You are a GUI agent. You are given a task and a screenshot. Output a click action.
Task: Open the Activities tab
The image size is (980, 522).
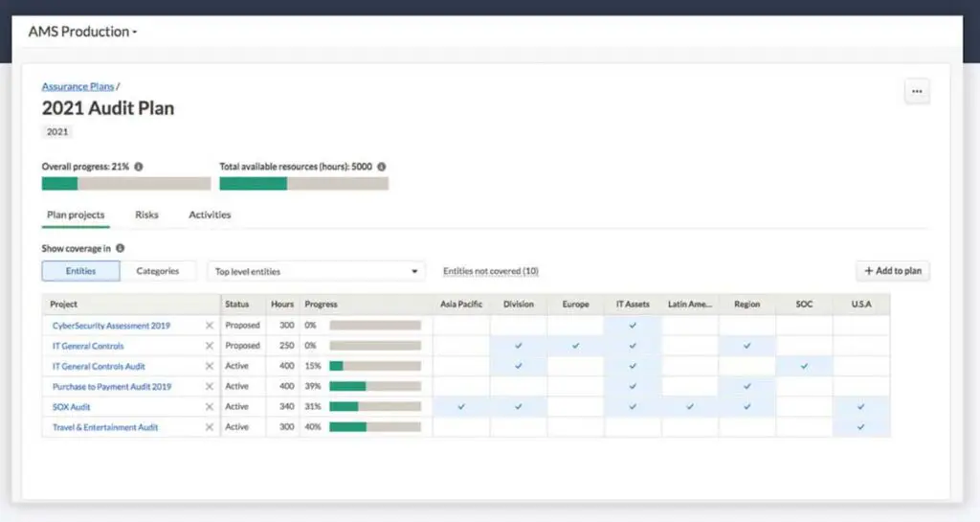[x=210, y=215]
